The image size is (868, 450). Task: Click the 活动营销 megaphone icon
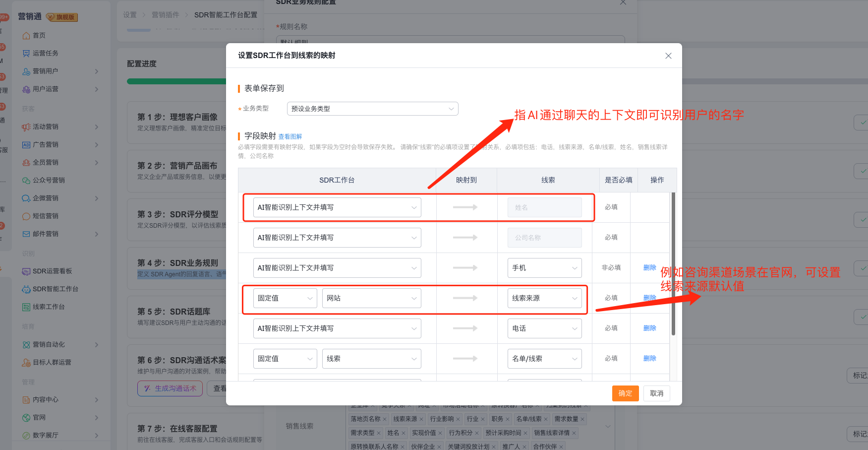pos(26,127)
